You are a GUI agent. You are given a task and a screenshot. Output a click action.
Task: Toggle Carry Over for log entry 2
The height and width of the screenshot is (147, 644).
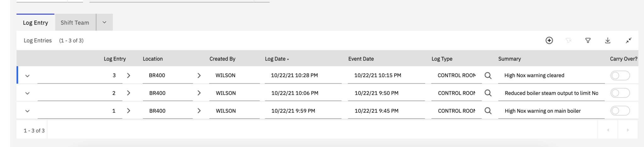[620, 93]
